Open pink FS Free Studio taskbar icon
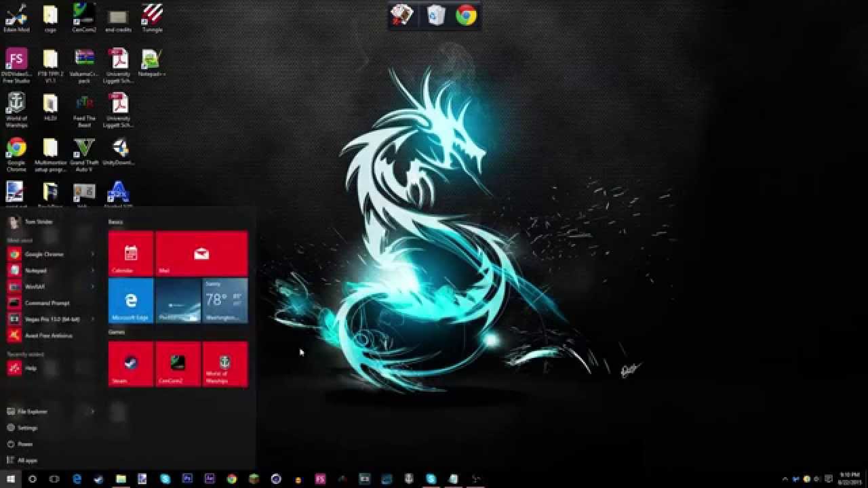Image resolution: width=868 pixels, height=488 pixels. (x=320, y=479)
